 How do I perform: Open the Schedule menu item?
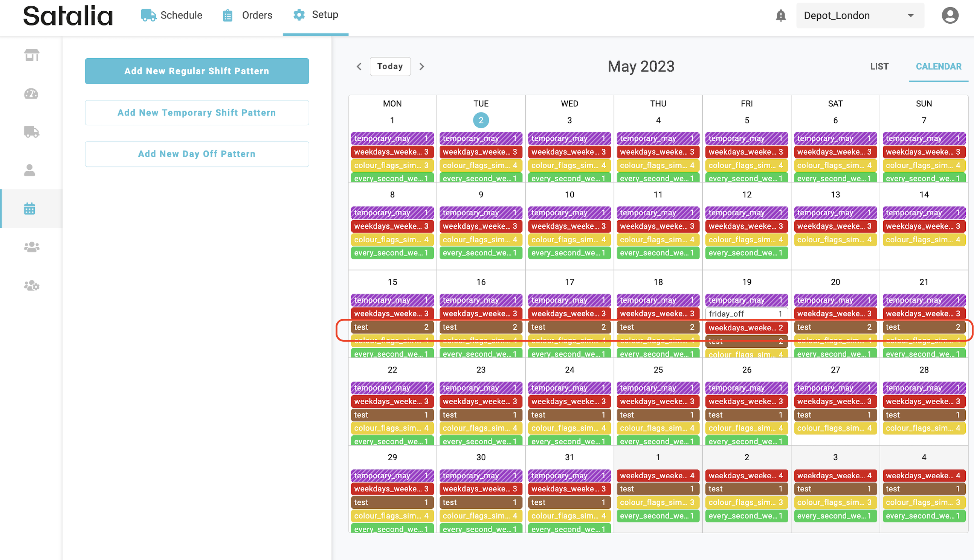(172, 15)
